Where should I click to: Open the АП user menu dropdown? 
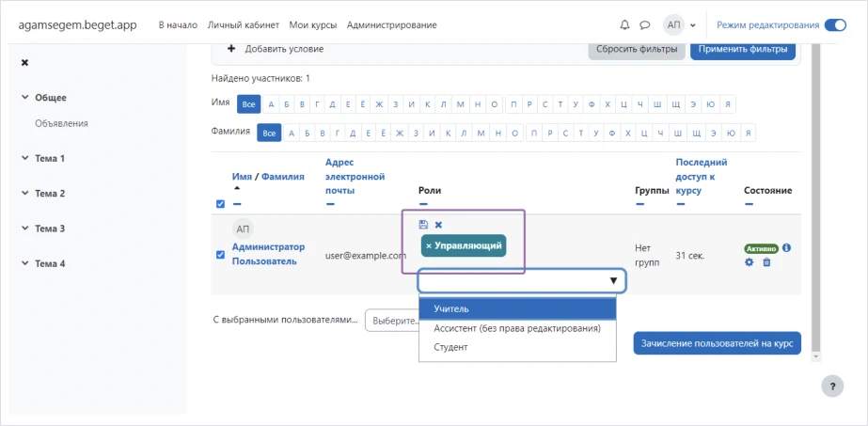680,25
